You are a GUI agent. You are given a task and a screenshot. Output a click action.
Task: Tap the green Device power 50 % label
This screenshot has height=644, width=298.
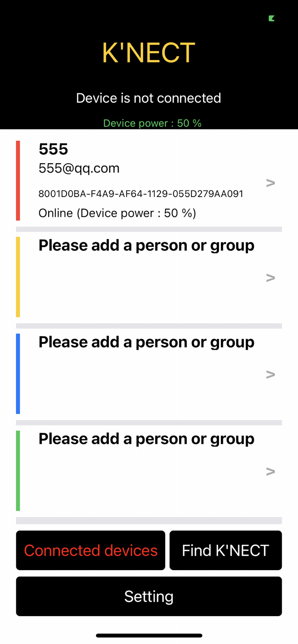coord(152,123)
